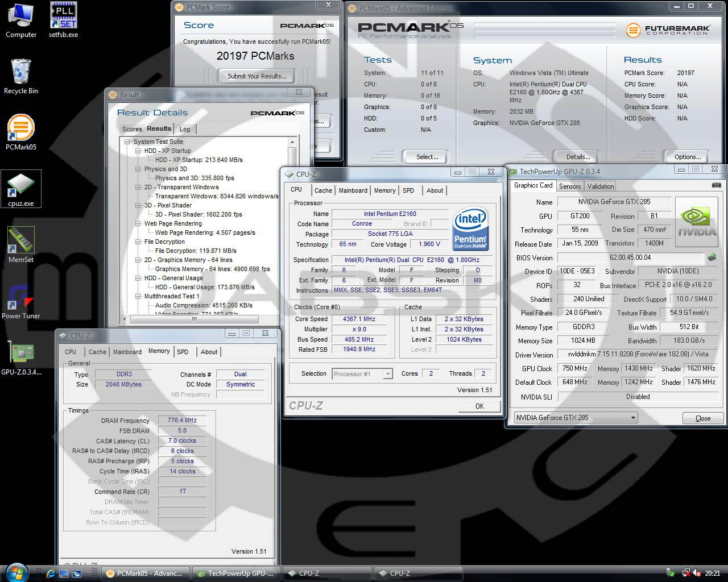
Task: Open Mainboard tab in CPU-Z processor window
Action: (x=353, y=190)
